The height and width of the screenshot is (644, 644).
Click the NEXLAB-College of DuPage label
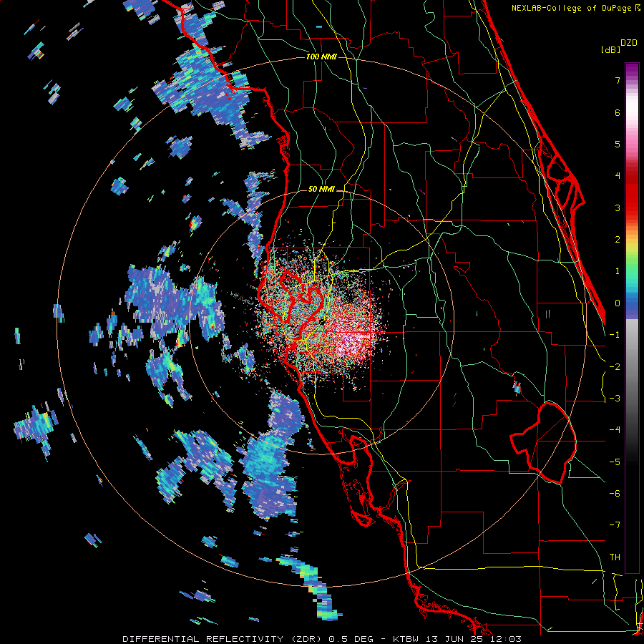pos(572,8)
